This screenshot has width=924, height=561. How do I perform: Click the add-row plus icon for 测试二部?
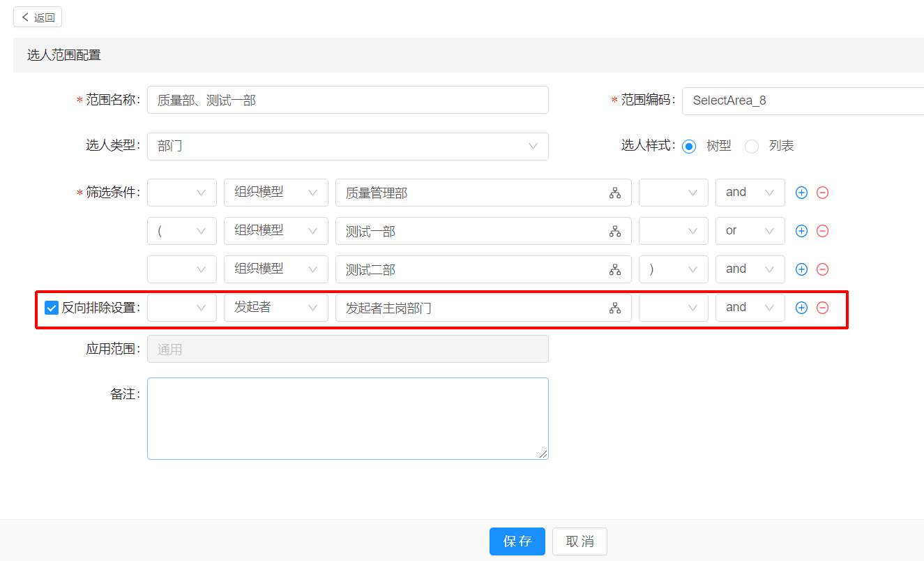tap(801, 269)
